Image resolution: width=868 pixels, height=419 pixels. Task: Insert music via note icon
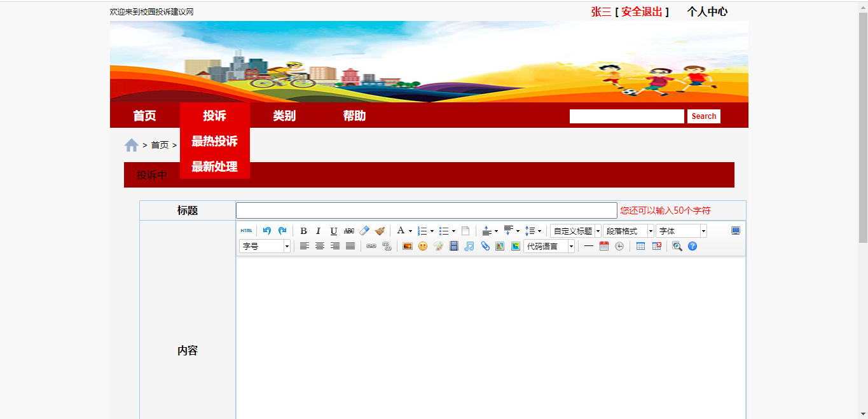tap(469, 246)
